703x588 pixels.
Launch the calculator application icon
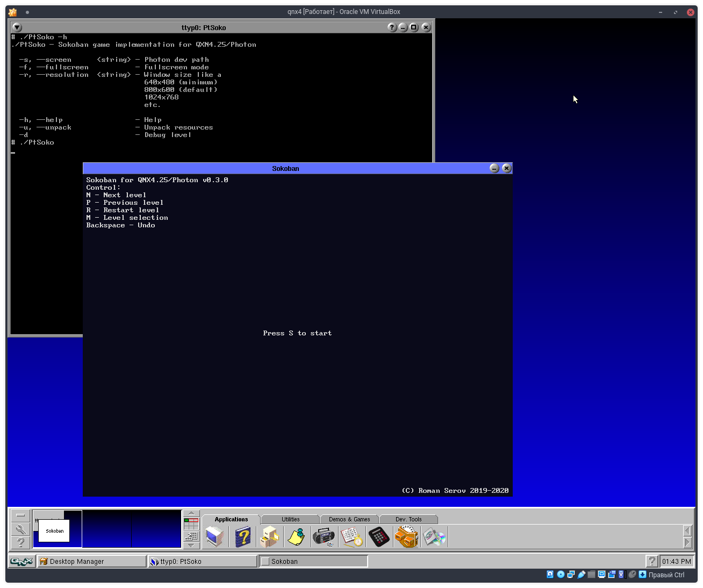tap(379, 536)
